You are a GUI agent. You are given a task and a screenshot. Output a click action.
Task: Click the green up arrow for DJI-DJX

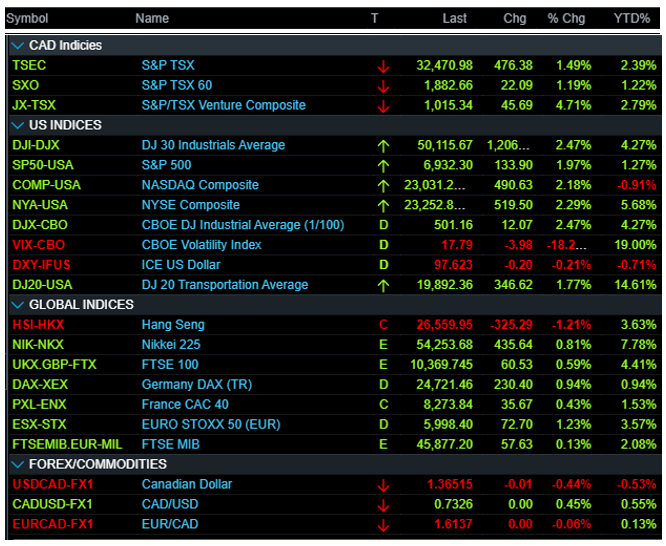pos(383,146)
